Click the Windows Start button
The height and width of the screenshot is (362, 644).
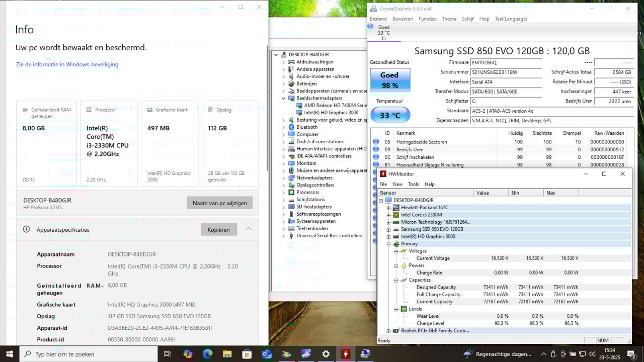coord(10,354)
